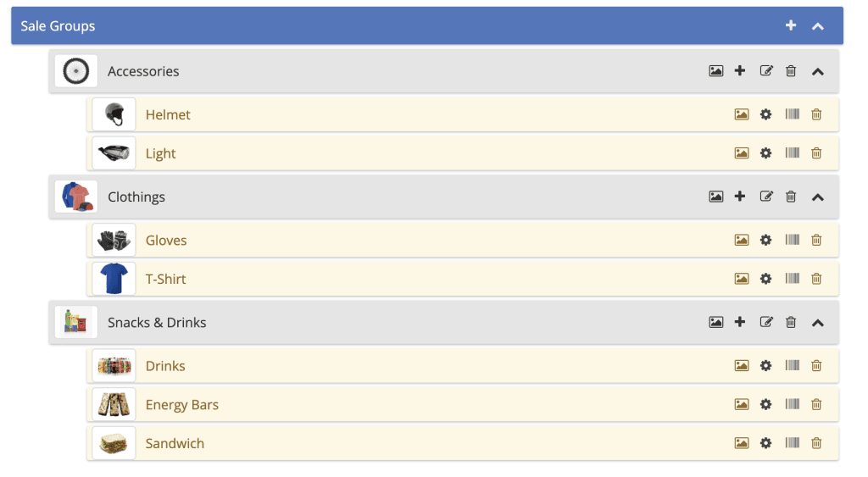Delete the Sandwich item
Screen dimensions: 868x477
tap(816, 443)
